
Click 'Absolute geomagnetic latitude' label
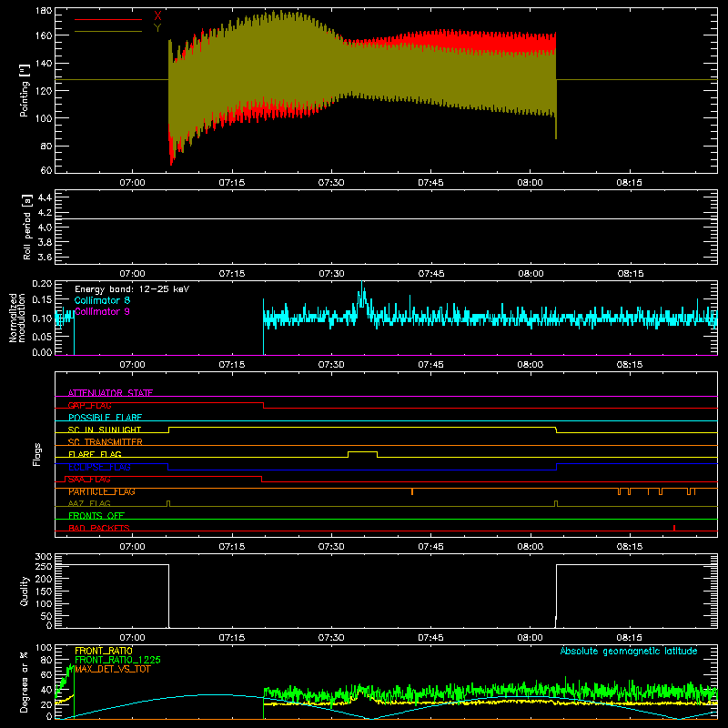click(629, 651)
